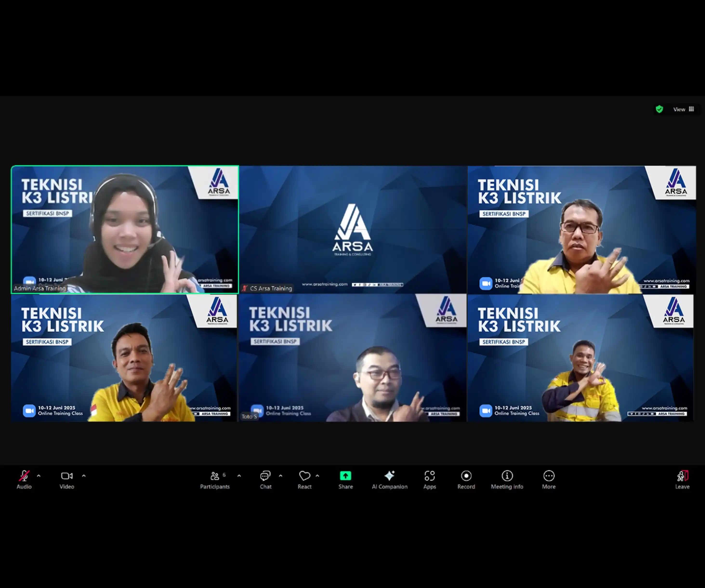The image size is (705, 588).
Task: Expand the React options chevron
Action: tap(317, 476)
